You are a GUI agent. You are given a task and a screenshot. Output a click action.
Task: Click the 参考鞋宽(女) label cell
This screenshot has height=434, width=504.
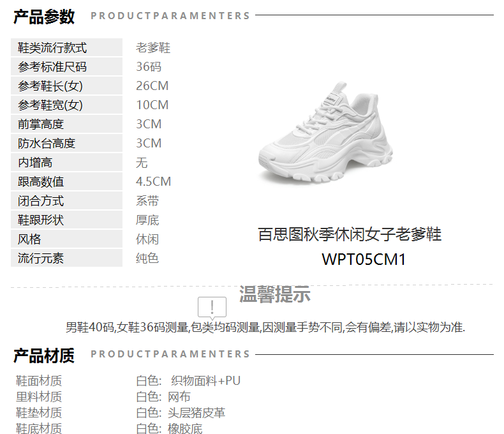pos(66,105)
